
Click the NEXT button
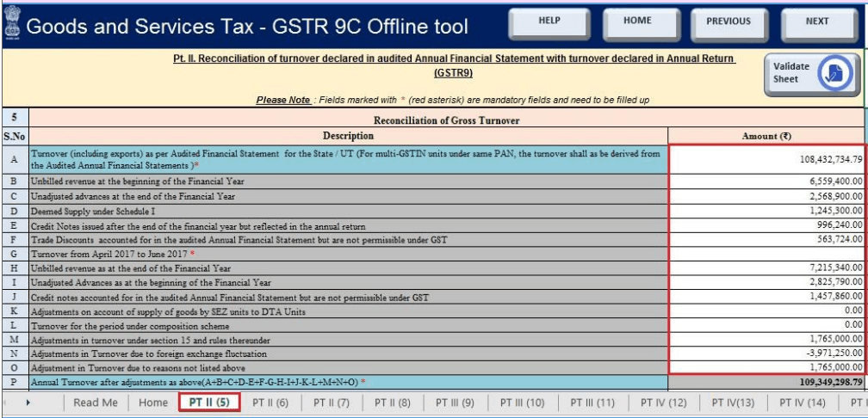(x=817, y=24)
